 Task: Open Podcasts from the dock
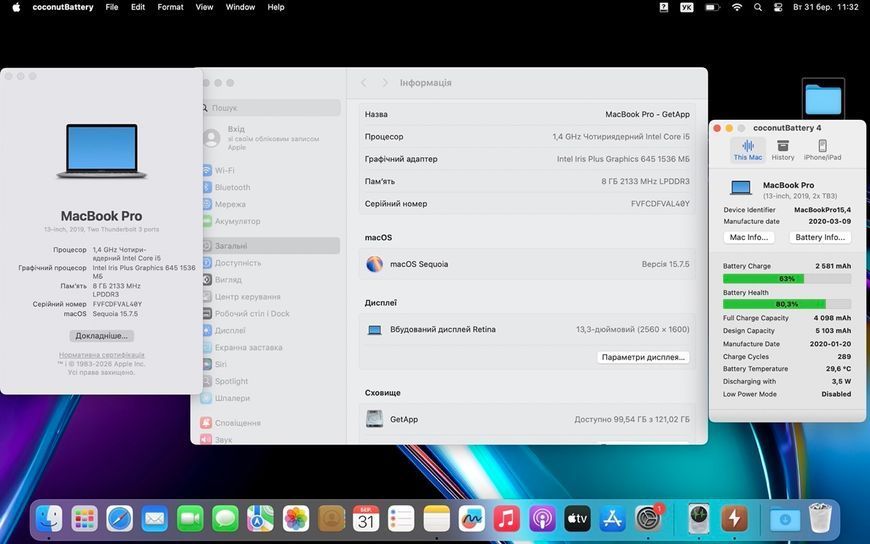coord(542,519)
